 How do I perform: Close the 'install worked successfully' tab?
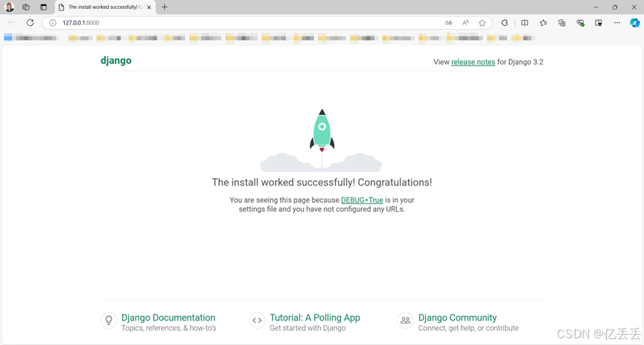pyautogui.click(x=149, y=7)
